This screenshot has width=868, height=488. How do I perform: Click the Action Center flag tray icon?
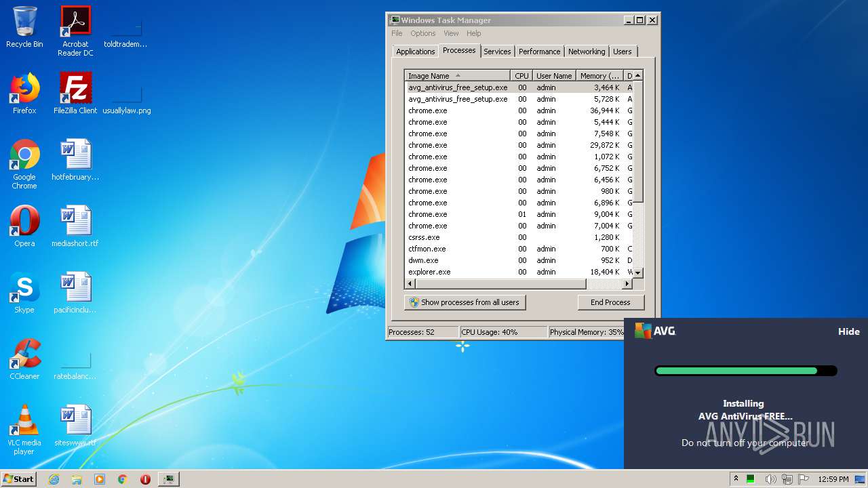[x=804, y=479]
